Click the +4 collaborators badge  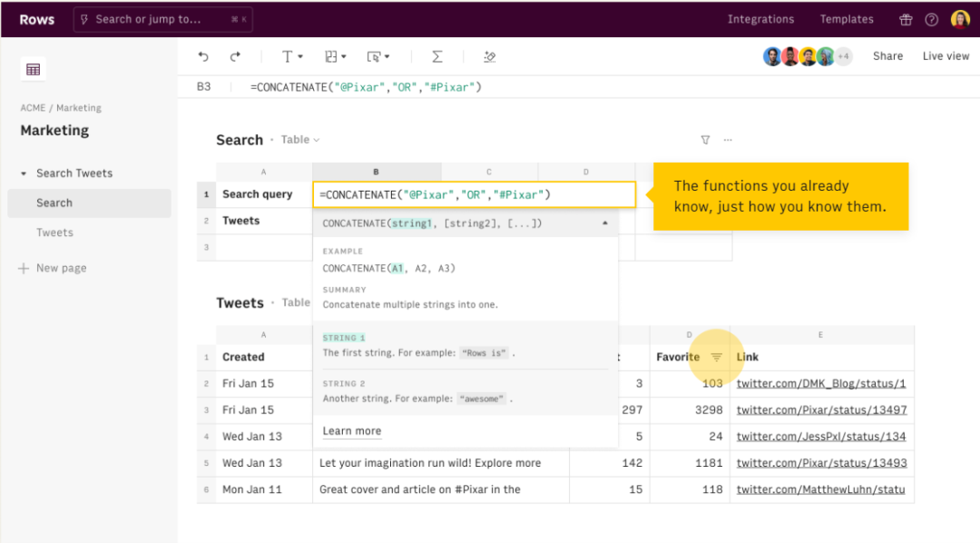point(843,56)
